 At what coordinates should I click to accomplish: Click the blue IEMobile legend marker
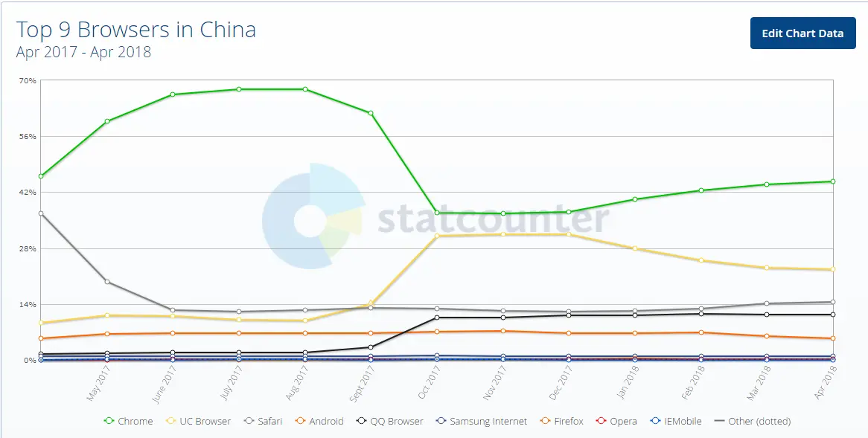[655, 421]
